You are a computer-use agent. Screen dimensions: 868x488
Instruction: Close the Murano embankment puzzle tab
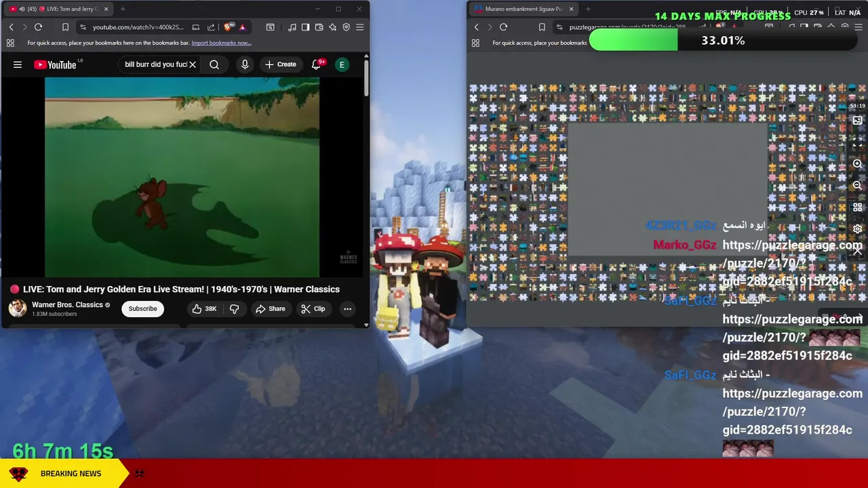[571, 9]
